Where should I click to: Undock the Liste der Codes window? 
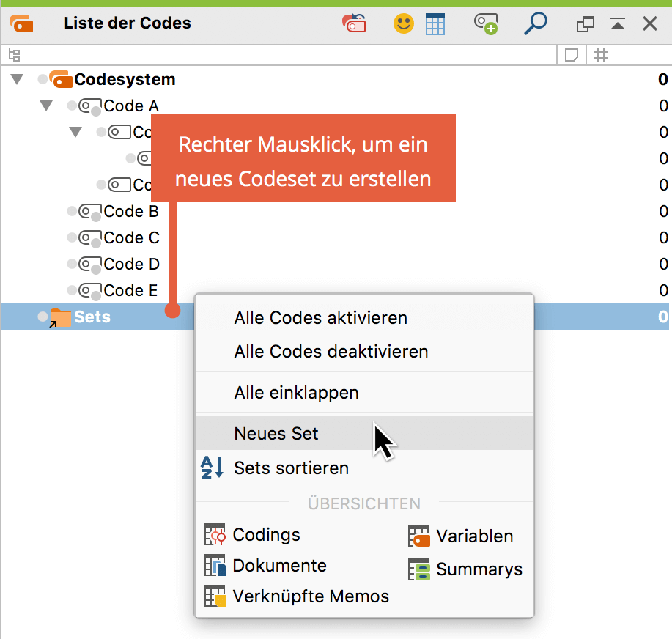pyautogui.click(x=585, y=24)
